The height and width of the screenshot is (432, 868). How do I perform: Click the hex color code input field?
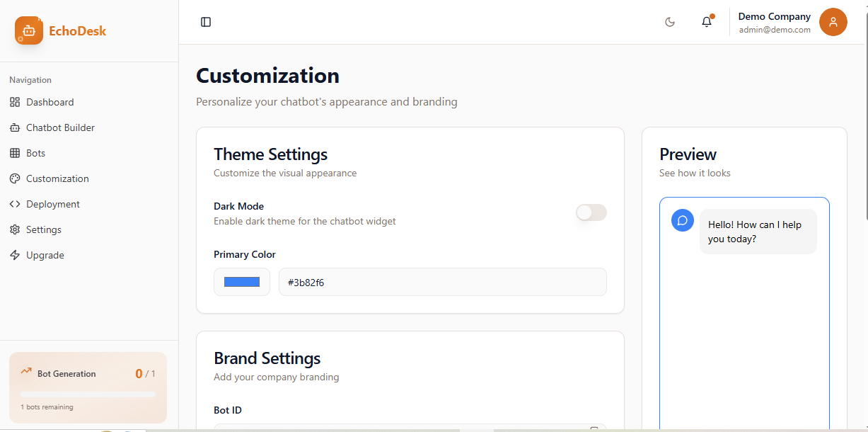[x=442, y=282]
